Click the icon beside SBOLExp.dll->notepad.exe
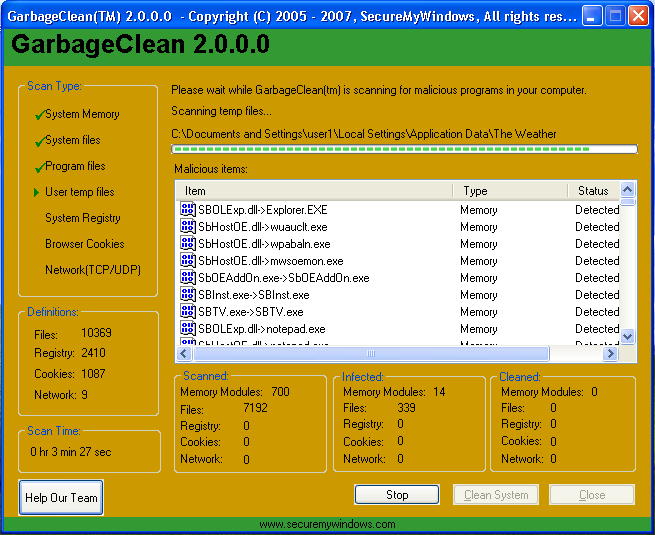Image resolution: width=655 pixels, height=535 pixels. [188, 328]
